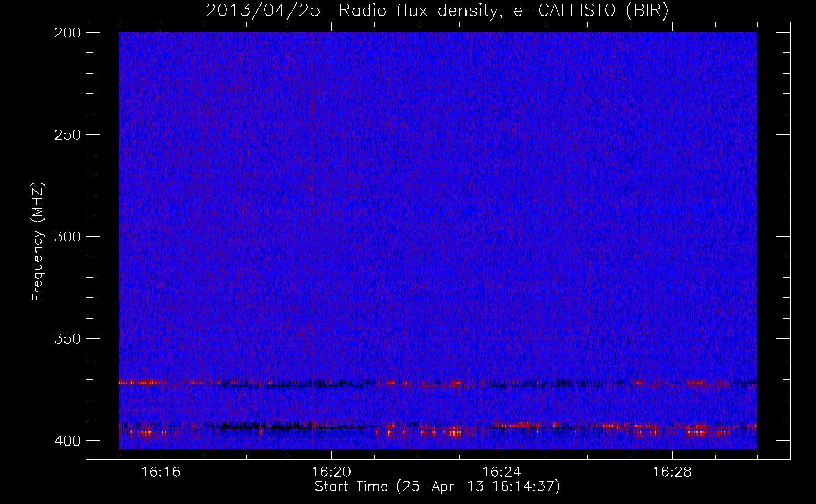Screen dimensions: 816x504
Task: Click the 16:24 time tick label
Action: tap(502, 472)
